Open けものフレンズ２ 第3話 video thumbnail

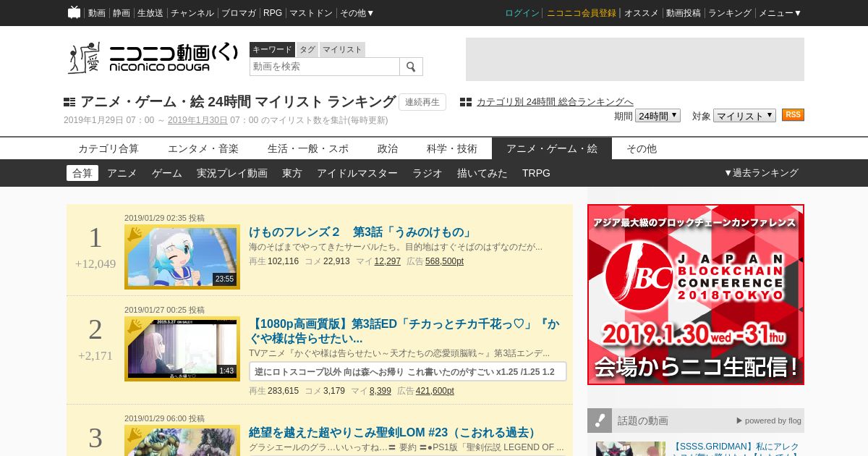pos(182,257)
